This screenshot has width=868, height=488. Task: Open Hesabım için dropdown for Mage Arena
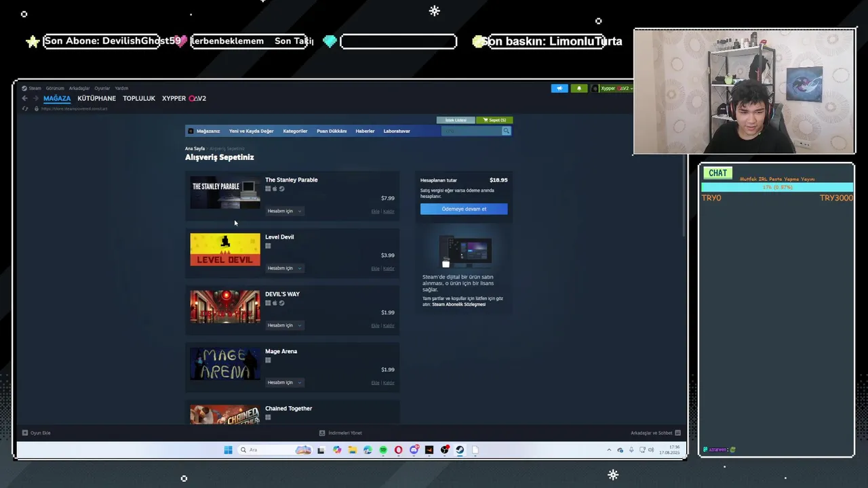284,382
